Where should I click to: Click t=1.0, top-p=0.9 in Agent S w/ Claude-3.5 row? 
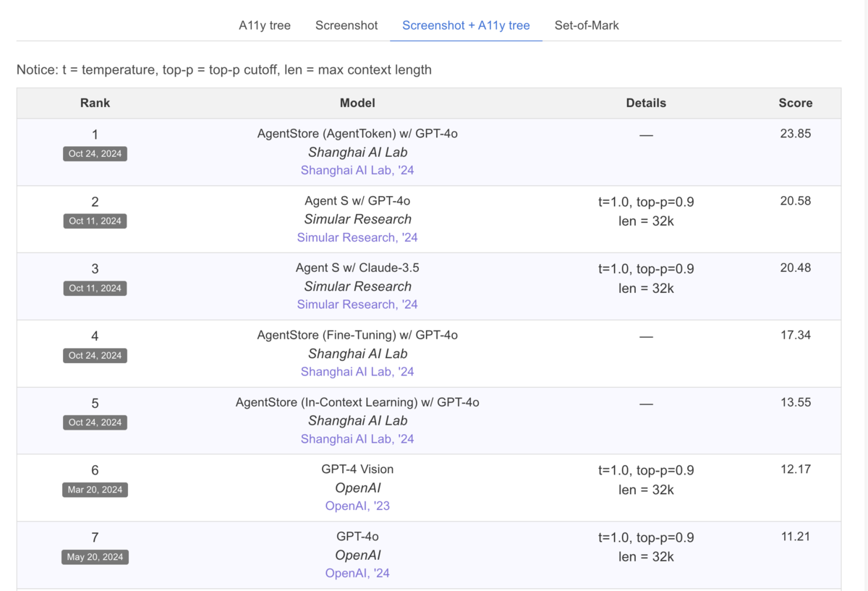click(646, 269)
